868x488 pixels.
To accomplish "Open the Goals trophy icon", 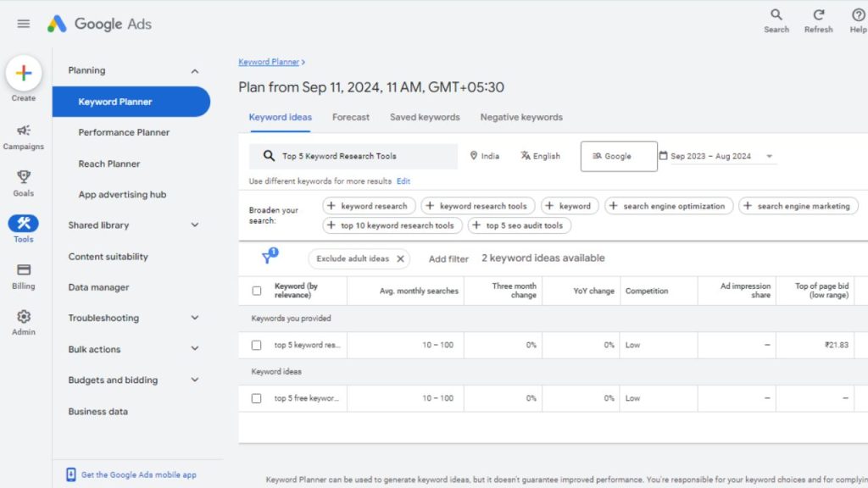I will click(x=24, y=177).
